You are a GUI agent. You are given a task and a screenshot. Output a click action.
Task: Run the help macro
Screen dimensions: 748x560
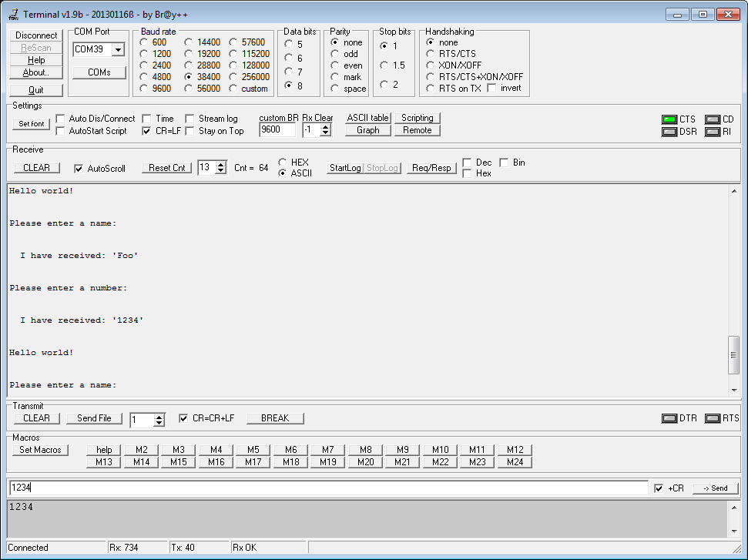pyautogui.click(x=103, y=450)
